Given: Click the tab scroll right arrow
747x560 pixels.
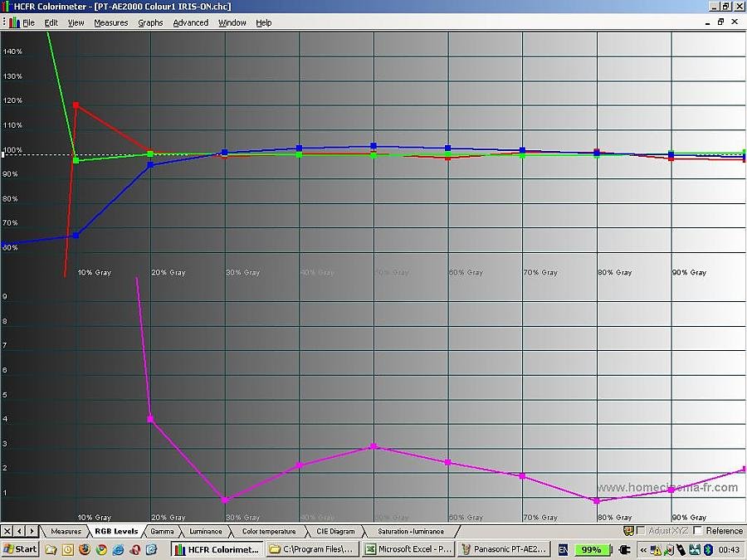Looking at the screenshot, I should [x=32, y=531].
